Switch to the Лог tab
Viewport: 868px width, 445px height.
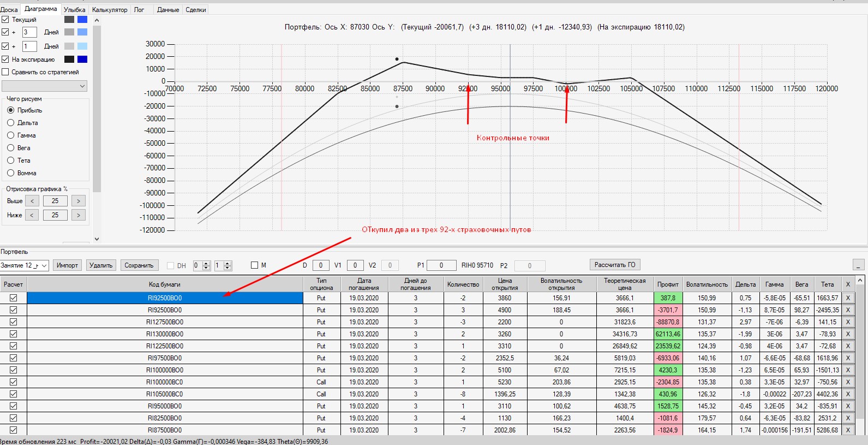click(x=139, y=10)
